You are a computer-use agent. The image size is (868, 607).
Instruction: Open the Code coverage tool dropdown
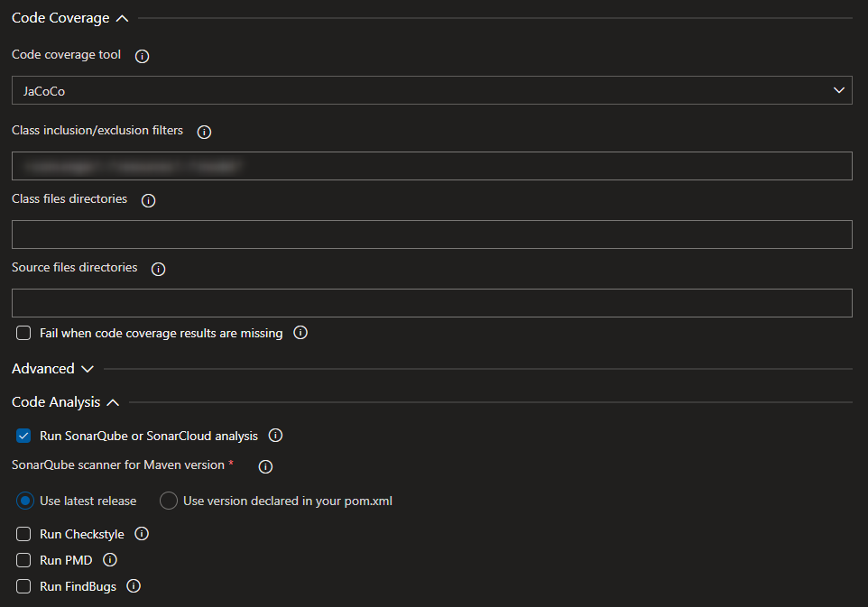[838, 90]
